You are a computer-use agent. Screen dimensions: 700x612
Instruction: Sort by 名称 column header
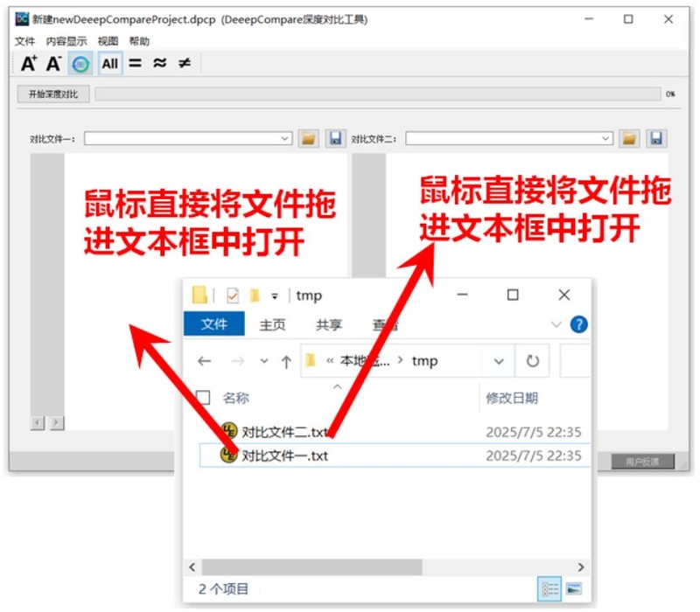[235, 398]
